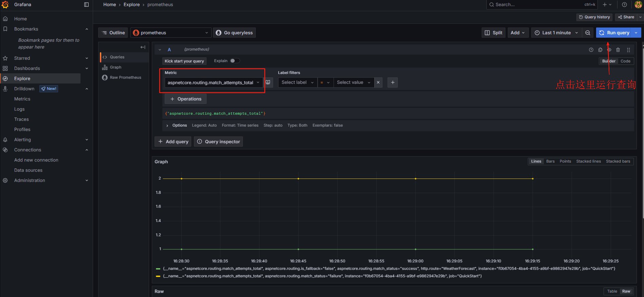644x297 pixels.
Task: Open Home in the sidebar
Action: pyautogui.click(x=20, y=19)
